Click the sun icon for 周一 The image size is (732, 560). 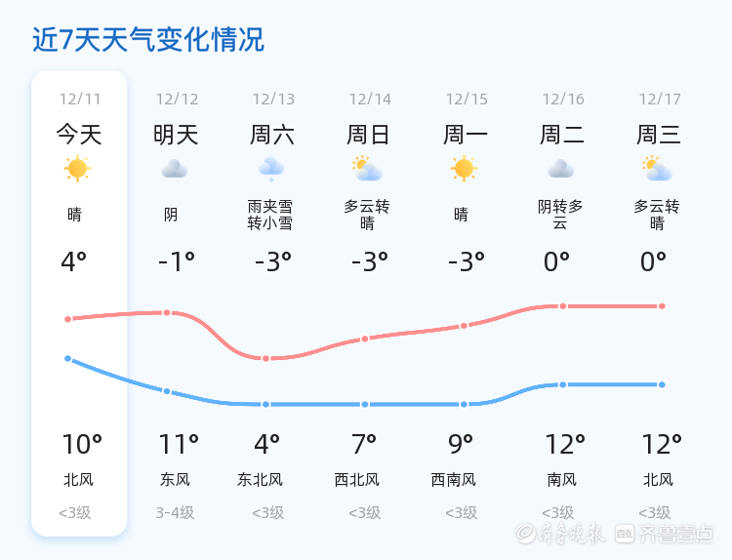[x=464, y=169]
